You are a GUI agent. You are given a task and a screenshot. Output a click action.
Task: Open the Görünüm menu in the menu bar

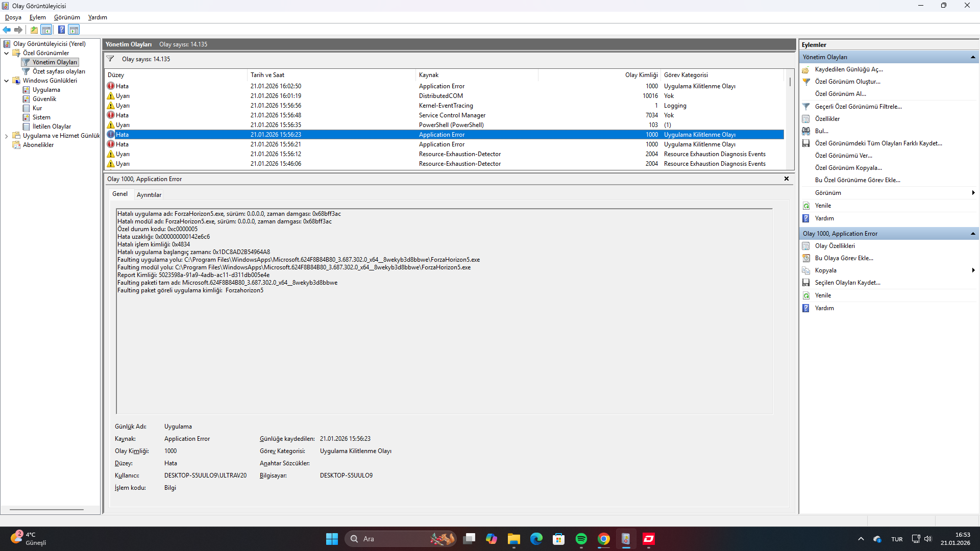(x=67, y=17)
